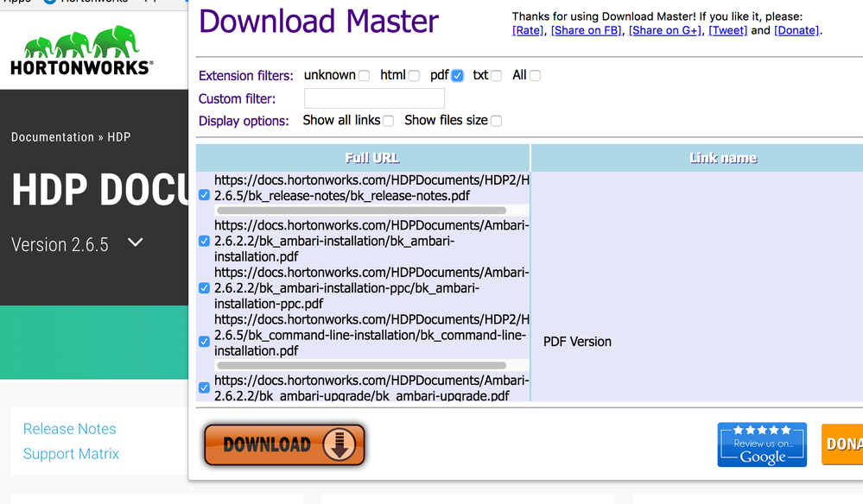The image size is (863, 504).
Task: Select the bk_ambari-upgrade.pdf URL text
Action: [x=371, y=388]
